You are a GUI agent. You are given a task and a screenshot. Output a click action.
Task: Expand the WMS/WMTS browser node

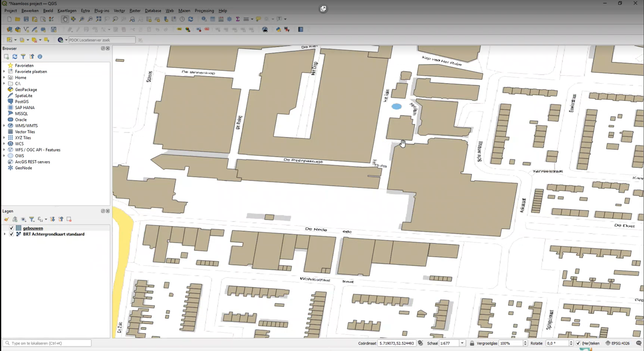tap(4, 126)
